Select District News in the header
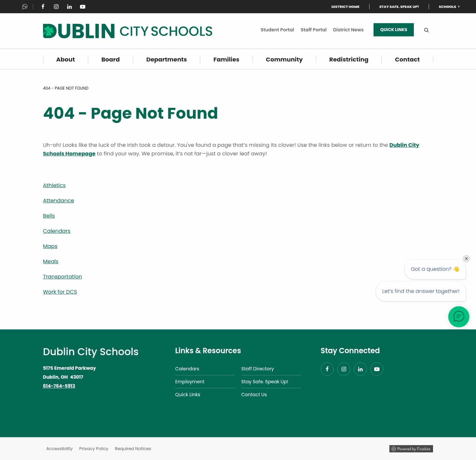476x460 pixels. click(x=348, y=30)
